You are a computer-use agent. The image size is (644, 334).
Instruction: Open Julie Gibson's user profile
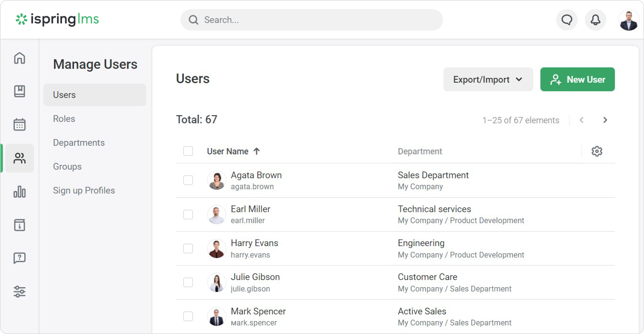click(255, 277)
